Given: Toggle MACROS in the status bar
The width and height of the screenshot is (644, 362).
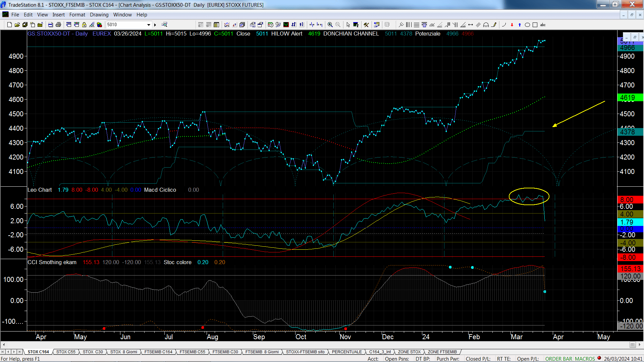Looking at the screenshot, I should click(585, 359).
